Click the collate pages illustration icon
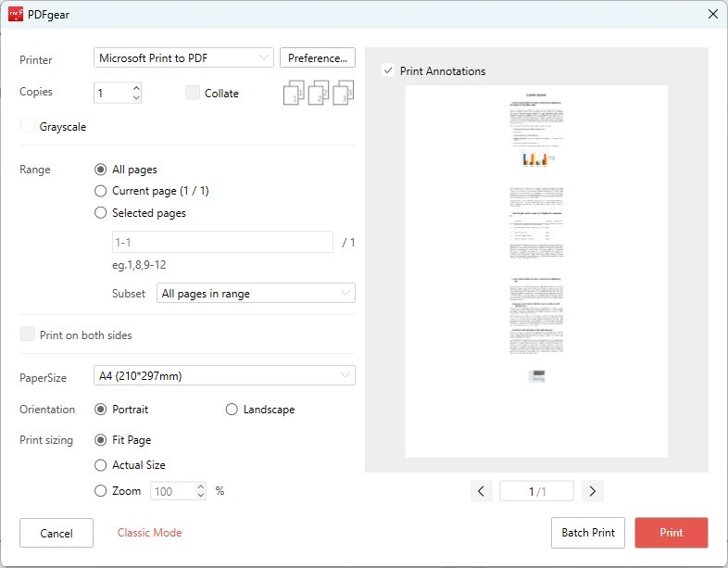728x568 pixels. [x=319, y=94]
